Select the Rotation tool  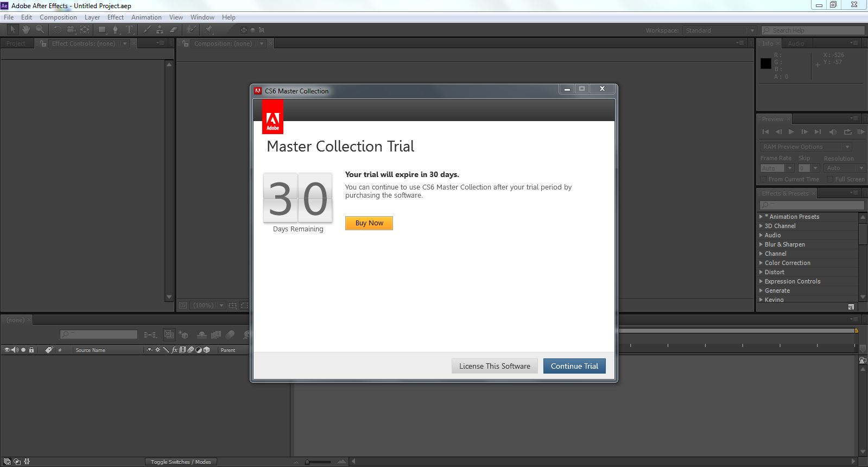(57, 30)
